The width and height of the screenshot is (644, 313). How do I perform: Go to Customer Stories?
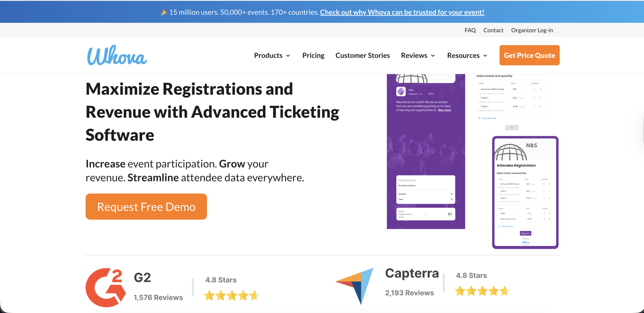click(x=363, y=56)
